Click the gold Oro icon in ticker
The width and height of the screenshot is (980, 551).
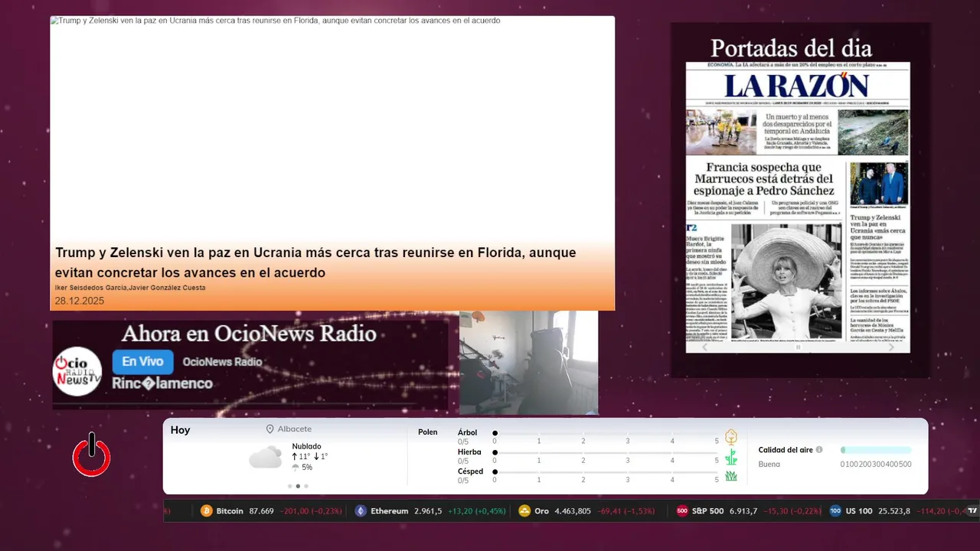coord(524,510)
